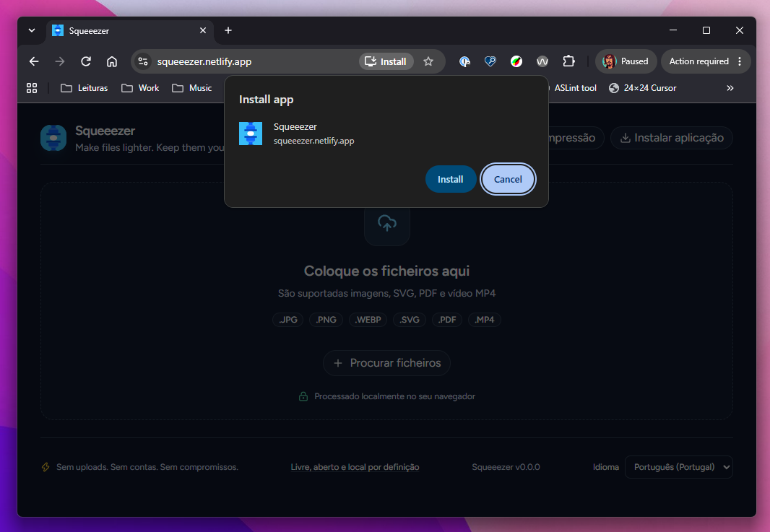
Task: Maximize the browser window
Action: 706,30
